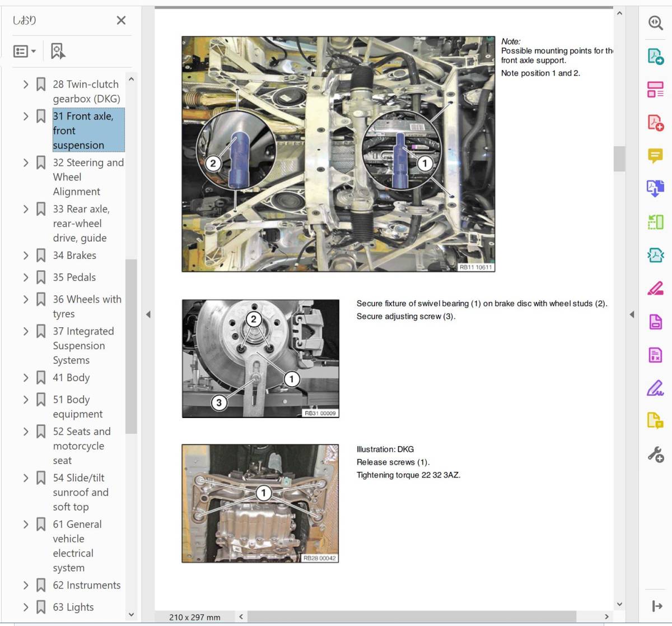This screenshot has height=626, width=672.
Task: Click the find-bookmark icon in bookmarks panel
Action: click(58, 52)
